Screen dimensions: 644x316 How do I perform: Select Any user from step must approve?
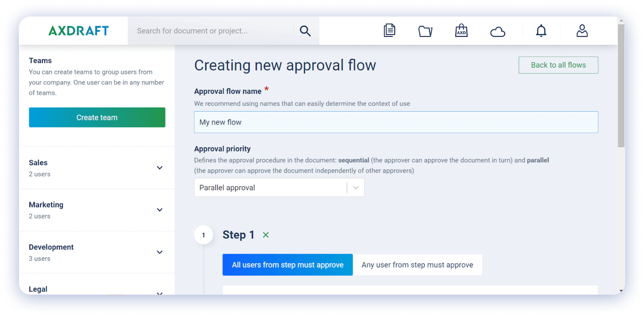(417, 265)
